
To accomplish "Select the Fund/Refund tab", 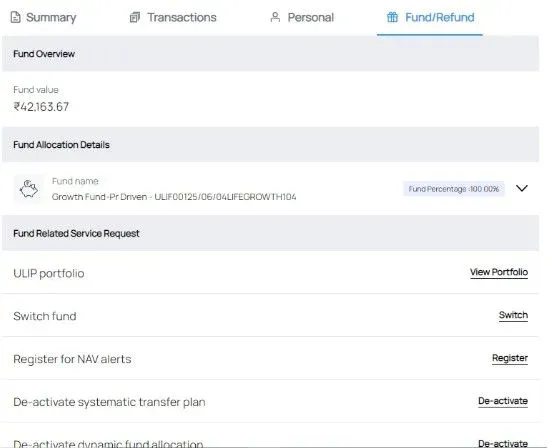I will tap(430, 17).
